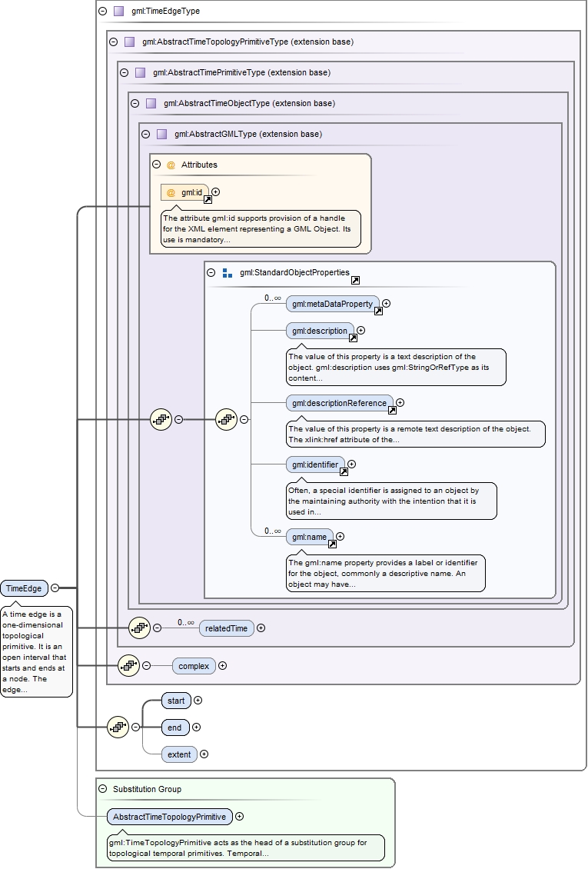Click sequence compositor before relatedTime
This screenshot has height=869, width=588.
(x=140, y=628)
